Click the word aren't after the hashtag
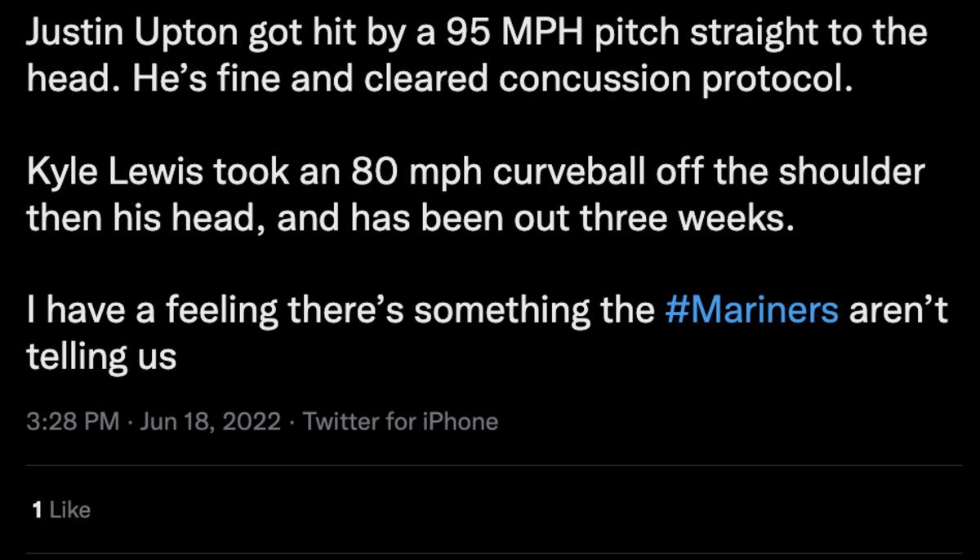Viewport: 980px width, 560px height. (898, 311)
